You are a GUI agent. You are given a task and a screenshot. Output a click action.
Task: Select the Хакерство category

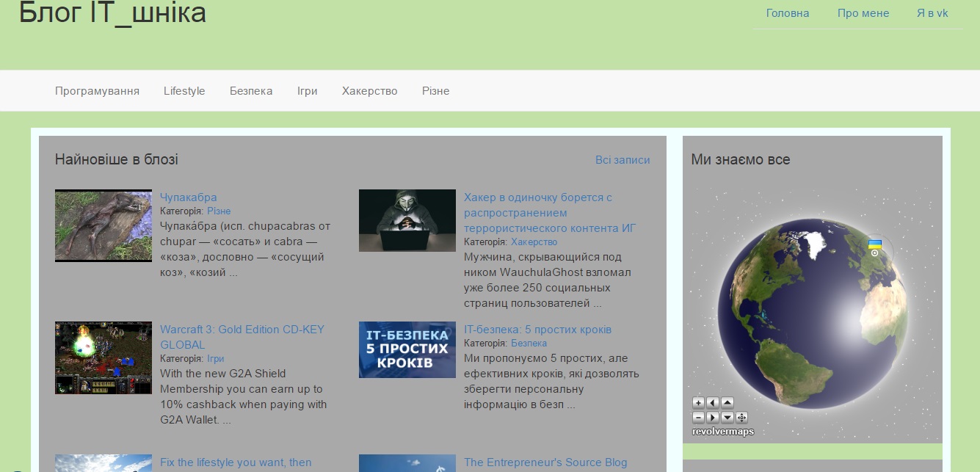[x=370, y=91]
